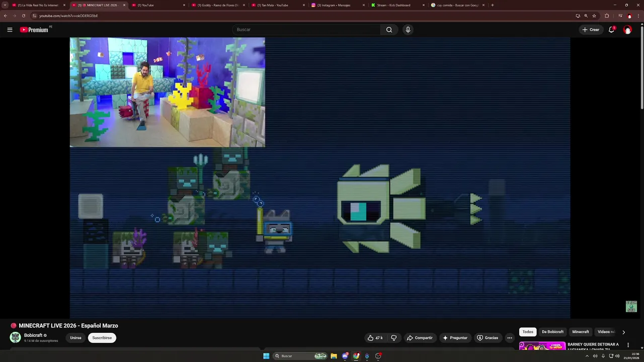The image size is (644, 362).
Task: Open File Explorer from taskbar
Action: (334, 356)
